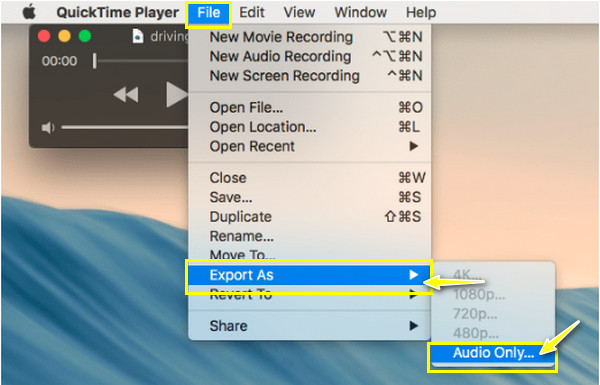Choose Close from the File menu
600x385 pixels.
point(310,178)
